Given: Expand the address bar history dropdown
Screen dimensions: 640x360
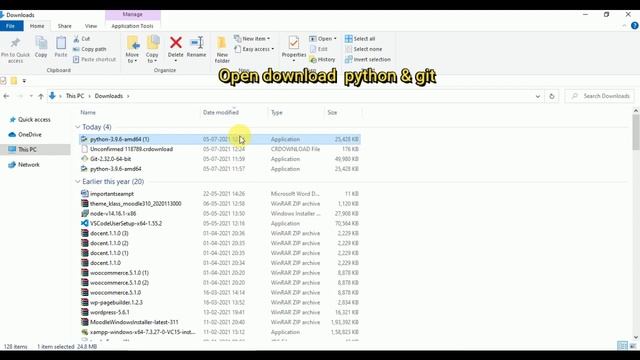Looking at the screenshot, I should click(538, 96).
